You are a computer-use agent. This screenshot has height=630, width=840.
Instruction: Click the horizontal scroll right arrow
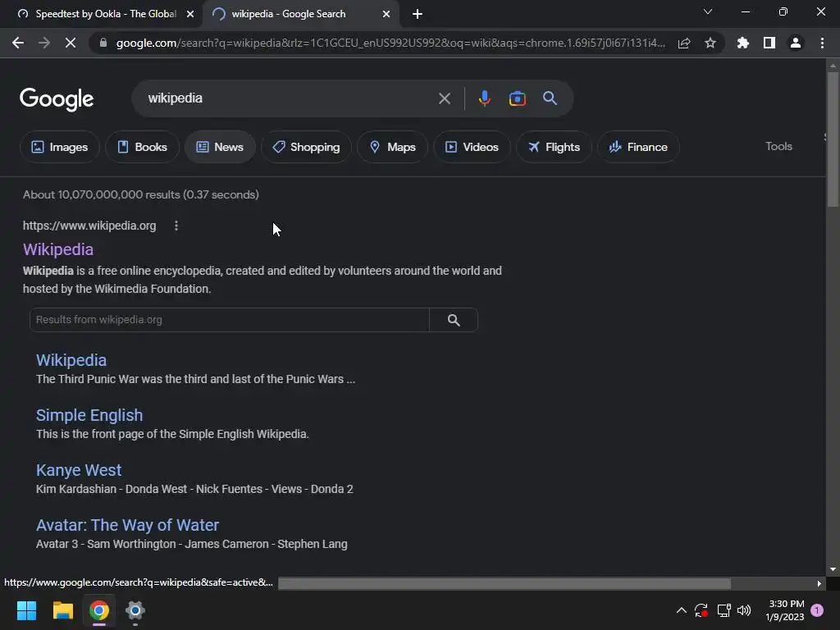(819, 583)
